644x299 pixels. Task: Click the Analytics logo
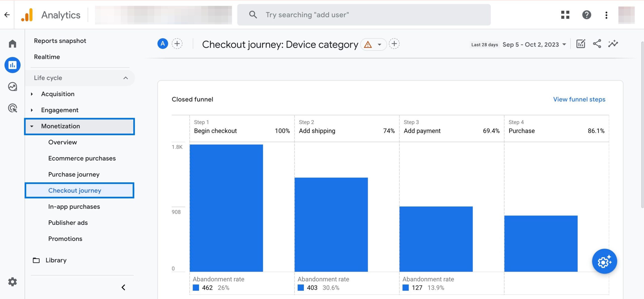pos(27,15)
